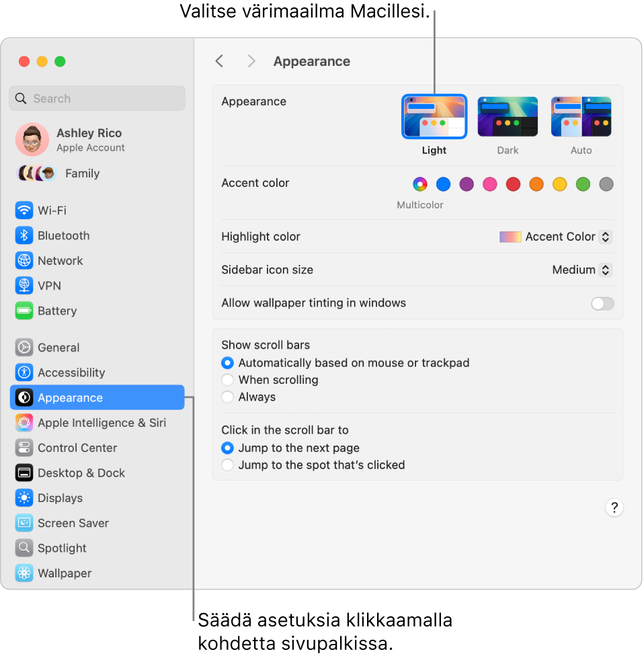The height and width of the screenshot is (658, 644).
Task: Open the Battery icon in the sidebar
Action: click(24, 311)
